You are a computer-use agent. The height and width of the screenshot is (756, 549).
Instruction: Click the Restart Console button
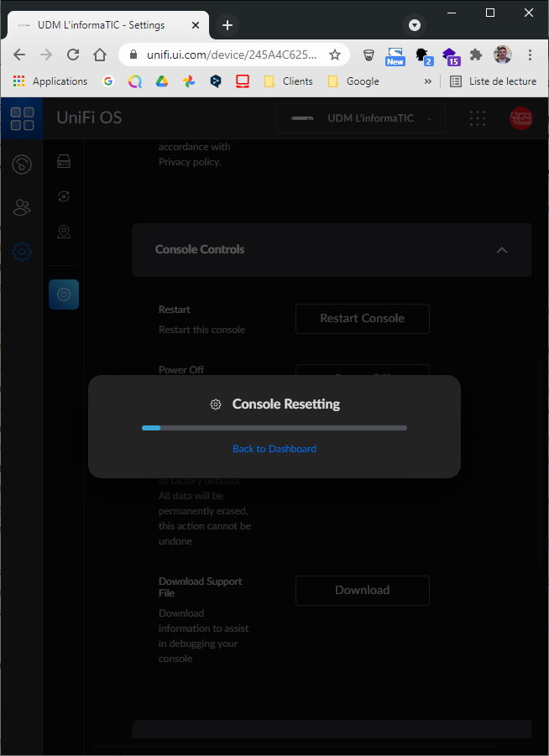362,319
